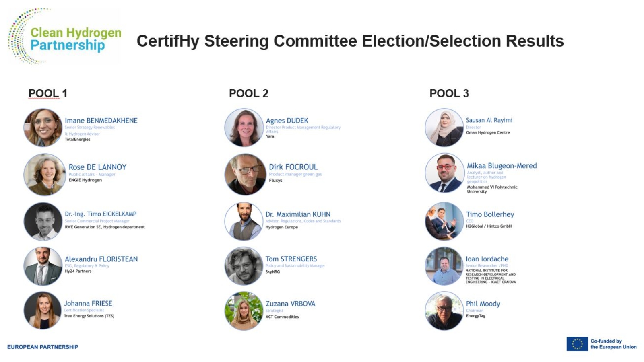
Task: Select Rose DE LANNOY's portrait
Action: click(x=45, y=175)
